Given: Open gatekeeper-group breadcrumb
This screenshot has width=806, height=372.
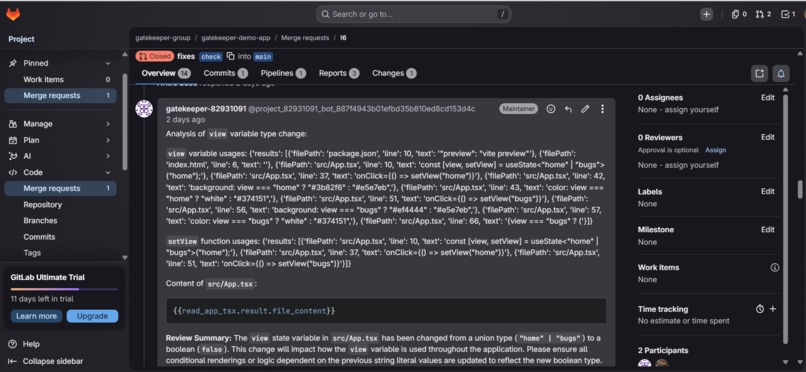Looking at the screenshot, I should tap(163, 38).
